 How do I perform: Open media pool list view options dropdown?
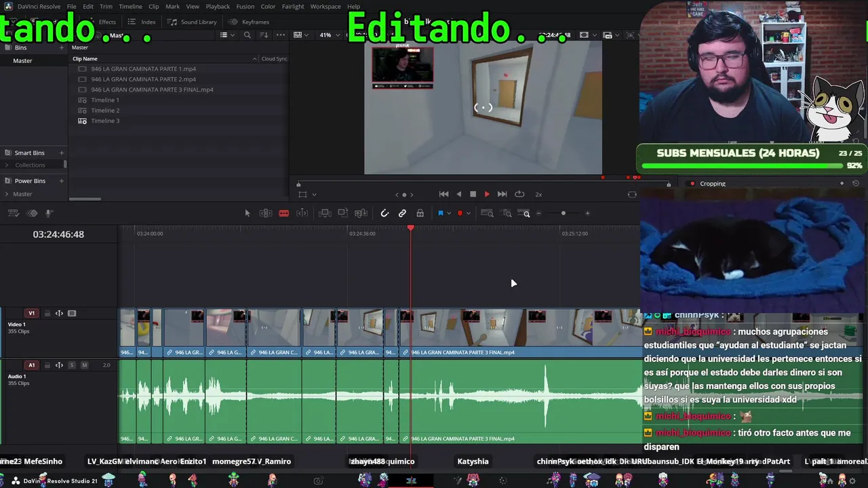(x=226, y=35)
